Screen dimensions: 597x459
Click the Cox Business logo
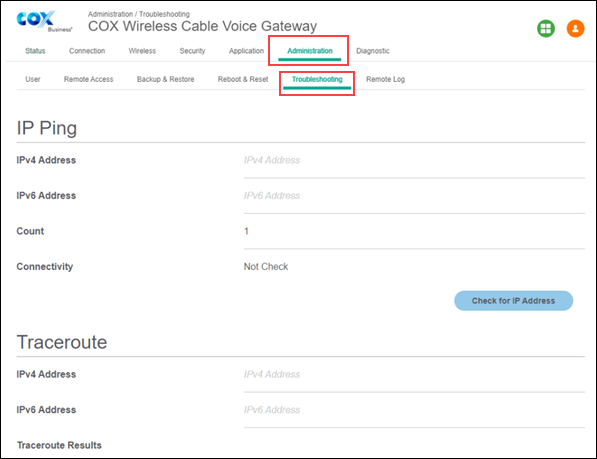(44, 22)
